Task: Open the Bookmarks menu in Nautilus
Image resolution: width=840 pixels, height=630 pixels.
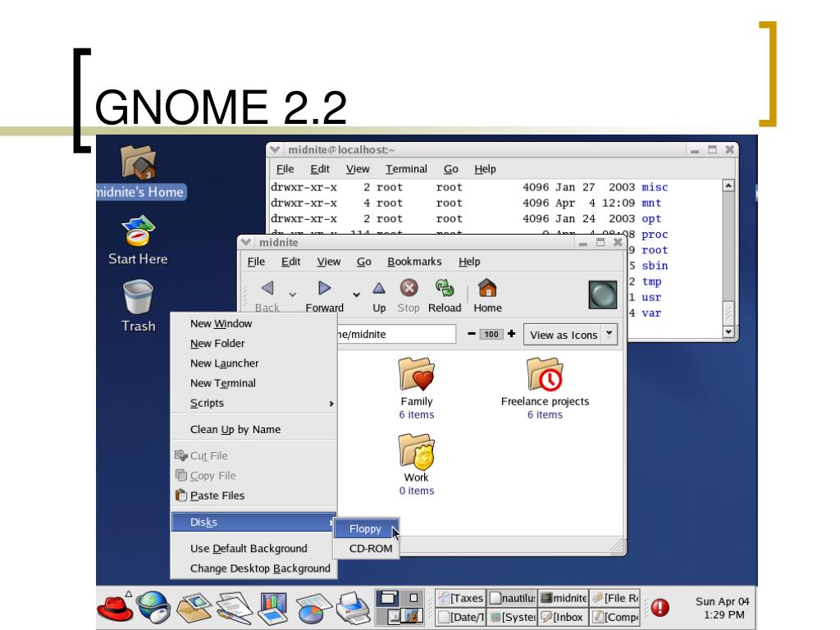Action: [414, 262]
